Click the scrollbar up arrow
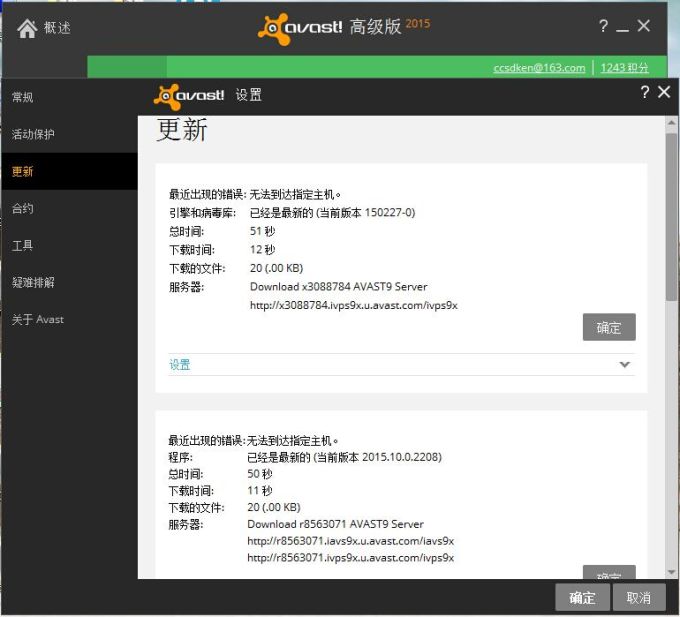The height and width of the screenshot is (617, 680). pos(671,123)
